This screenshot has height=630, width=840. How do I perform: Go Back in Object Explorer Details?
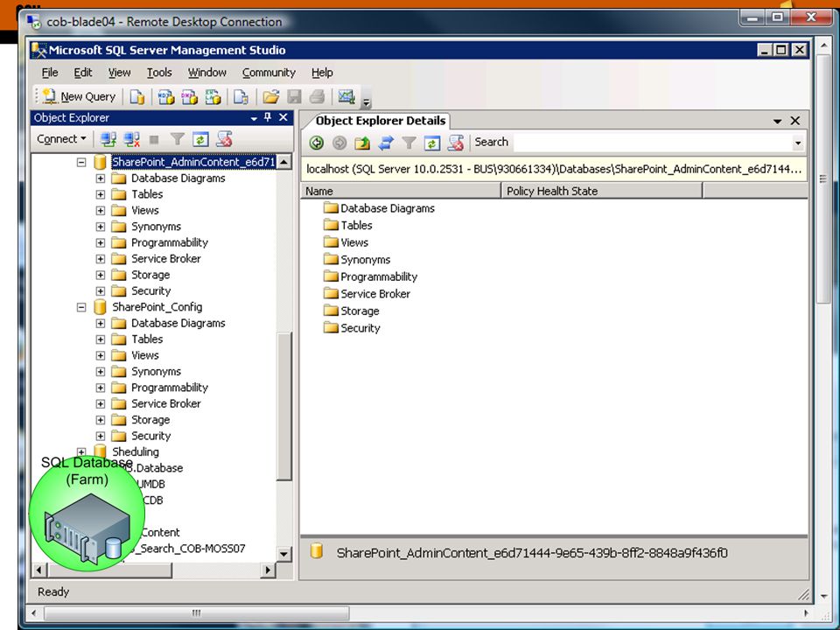317,143
